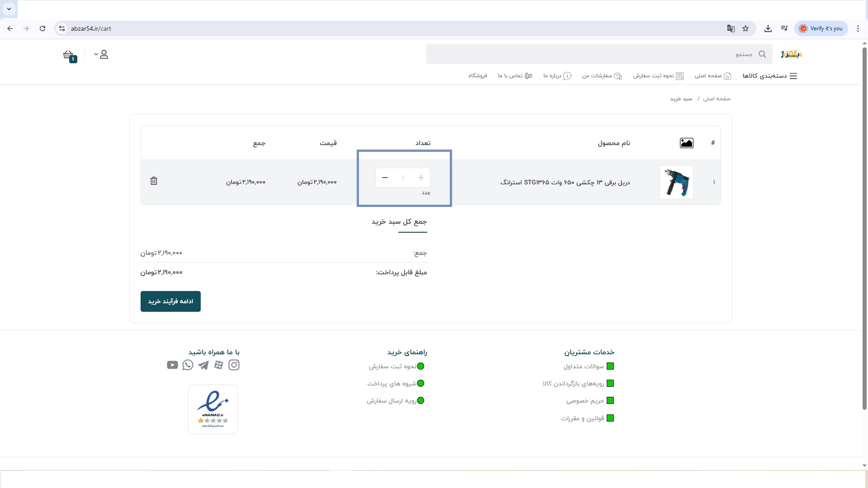Bookmark this page with star icon
This screenshot has height=488, width=868.
[745, 28]
